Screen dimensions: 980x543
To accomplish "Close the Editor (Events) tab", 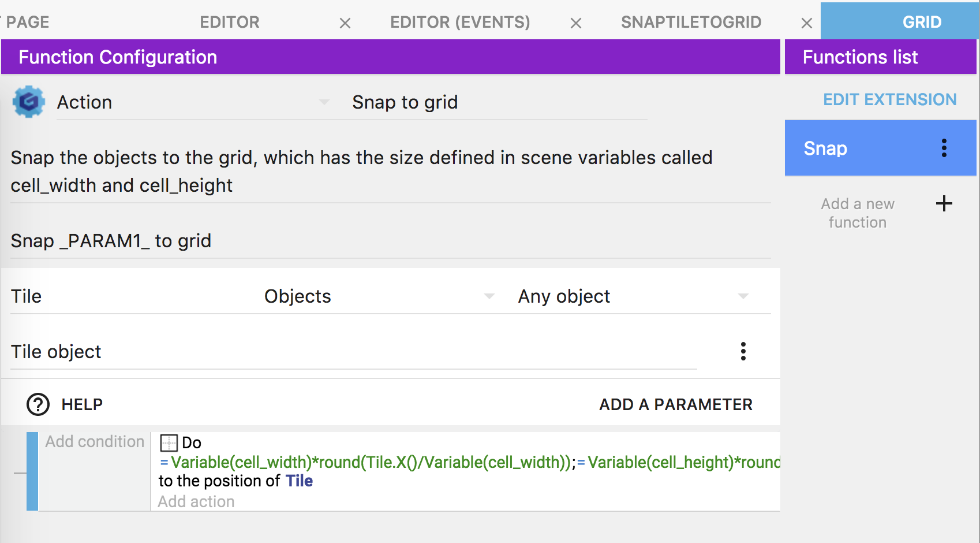I will tap(575, 23).
